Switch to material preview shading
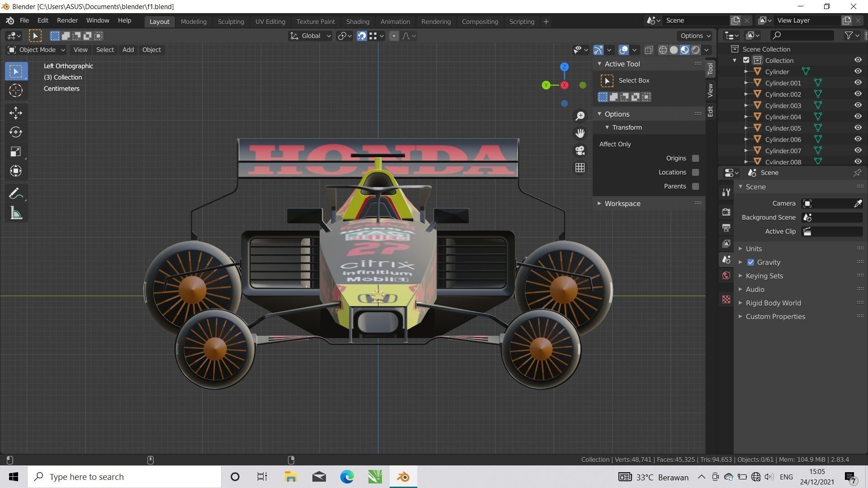This screenshot has width=868, height=488. click(x=684, y=50)
